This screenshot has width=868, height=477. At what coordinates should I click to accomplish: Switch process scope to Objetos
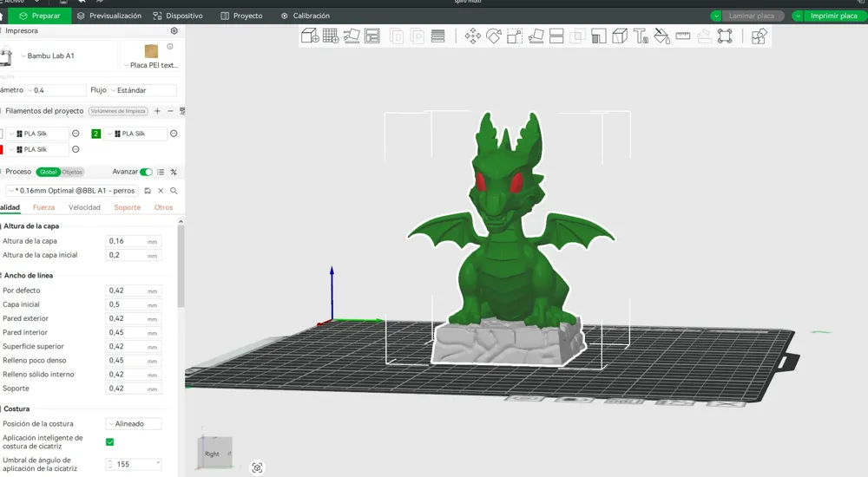click(x=72, y=172)
